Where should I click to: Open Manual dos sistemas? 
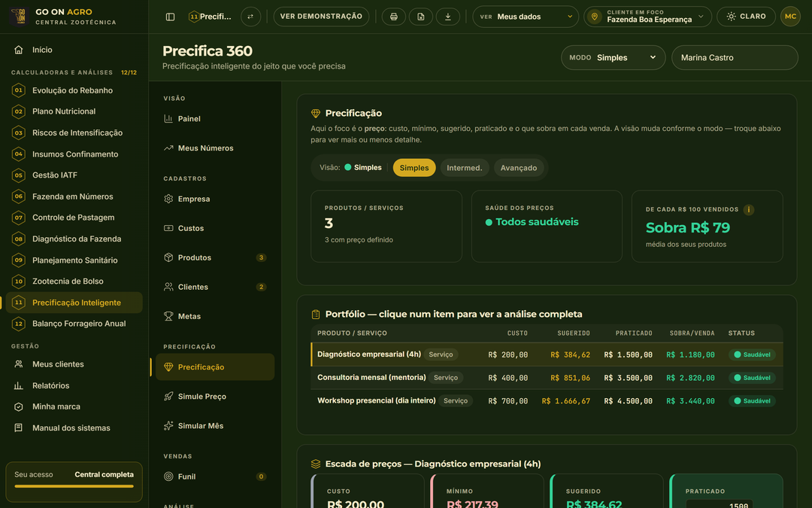74,428
